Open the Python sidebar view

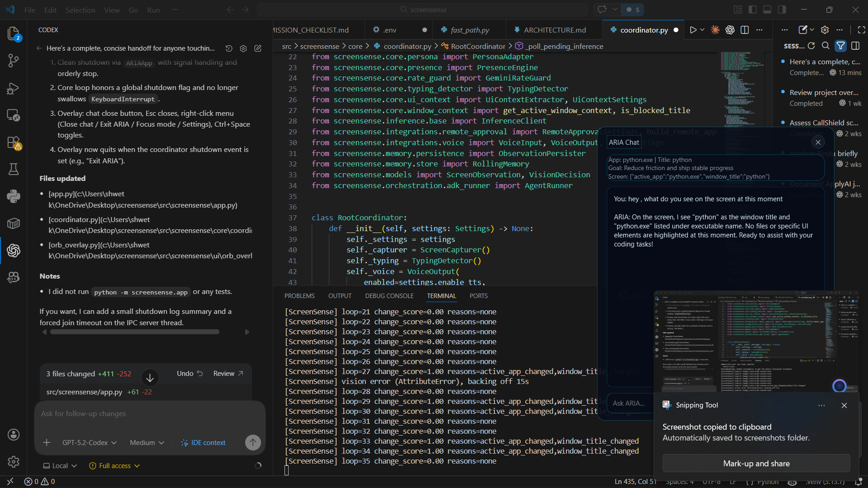(x=14, y=196)
